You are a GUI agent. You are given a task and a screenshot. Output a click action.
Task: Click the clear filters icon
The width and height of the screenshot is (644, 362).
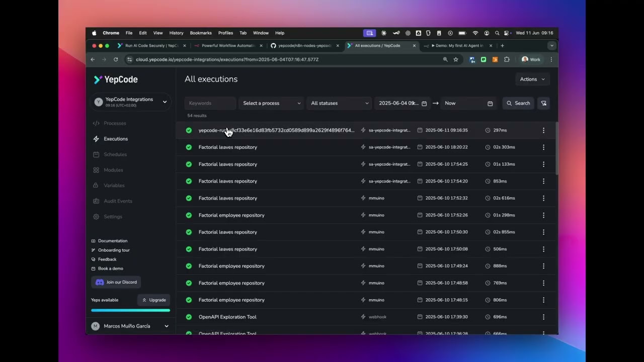click(x=543, y=103)
